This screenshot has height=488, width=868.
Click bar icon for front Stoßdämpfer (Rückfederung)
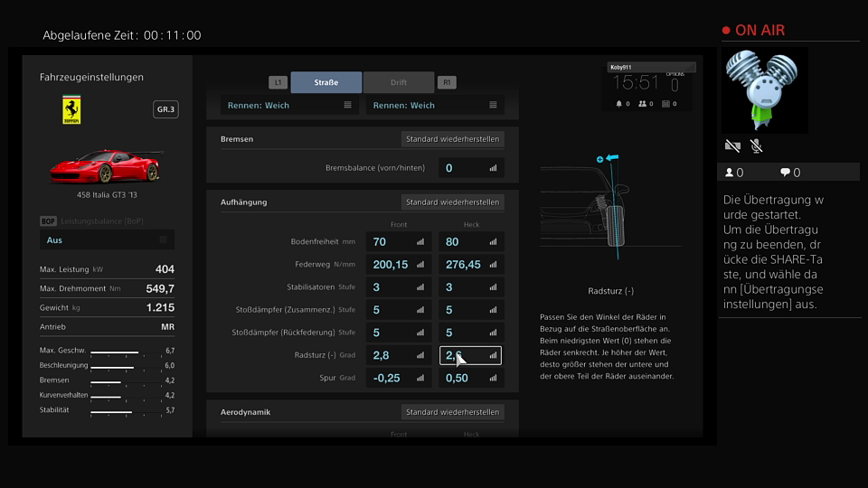coord(420,333)
